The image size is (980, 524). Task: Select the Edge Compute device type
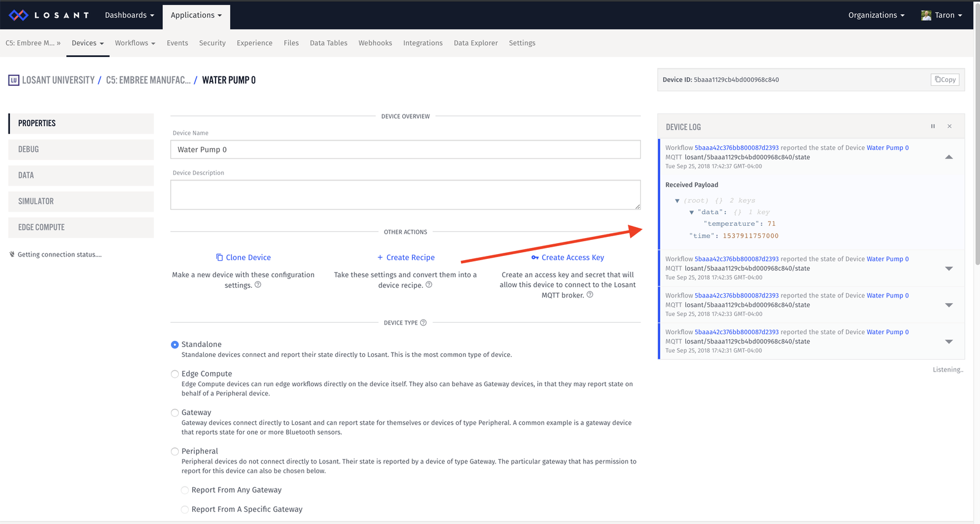tap(175, 374)
